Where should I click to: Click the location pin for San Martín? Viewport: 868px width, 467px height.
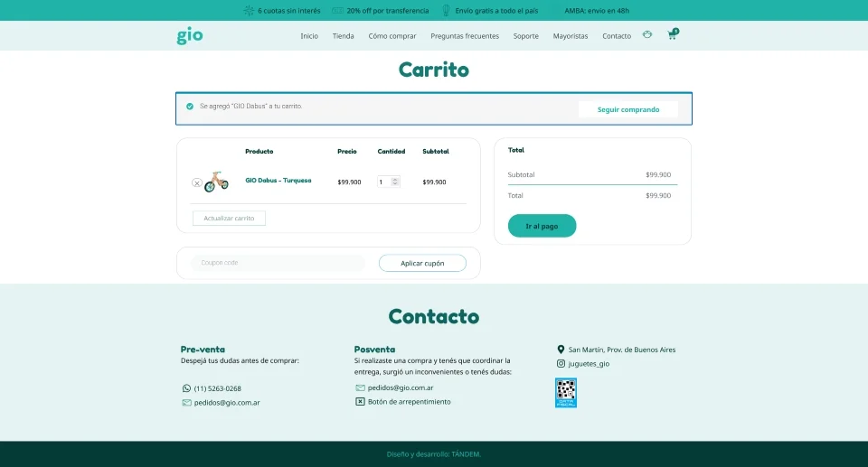[x=561, y=350]
